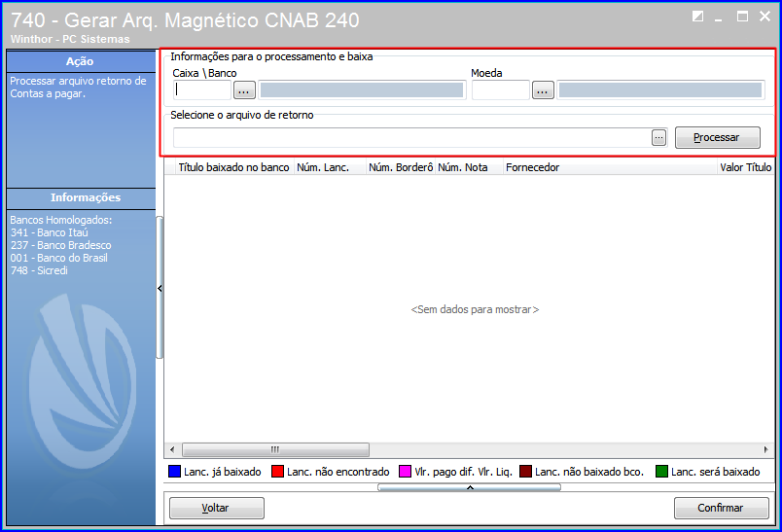The width and height of the screenshot is (782, 532).
Task: Click '748 - Sicredi' text
Action: (39, 270)
